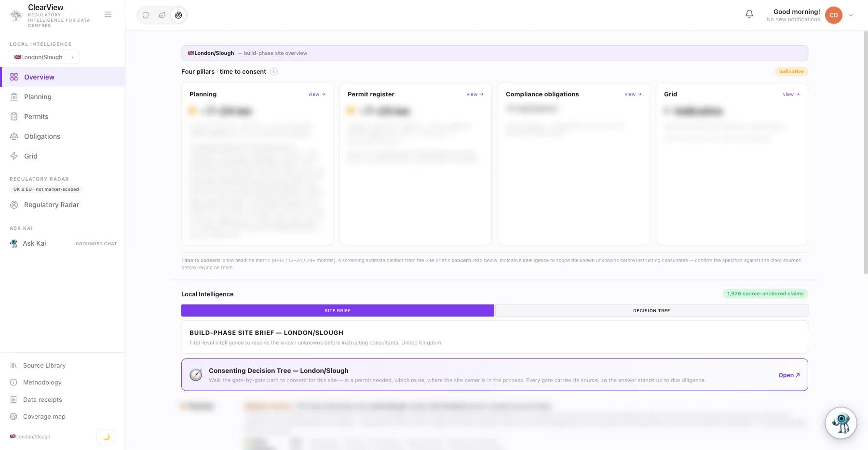Open floating Kai robot assistant
868x450 pixels.
(841, 423)
